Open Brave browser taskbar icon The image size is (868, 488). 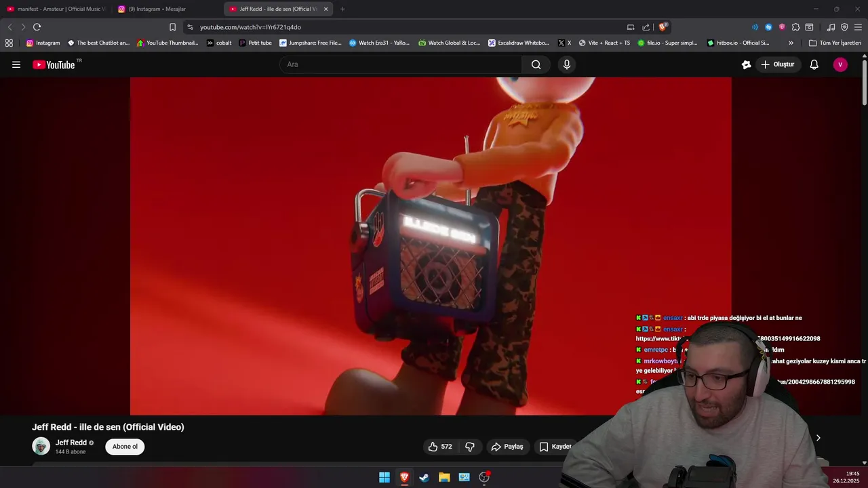404,477
